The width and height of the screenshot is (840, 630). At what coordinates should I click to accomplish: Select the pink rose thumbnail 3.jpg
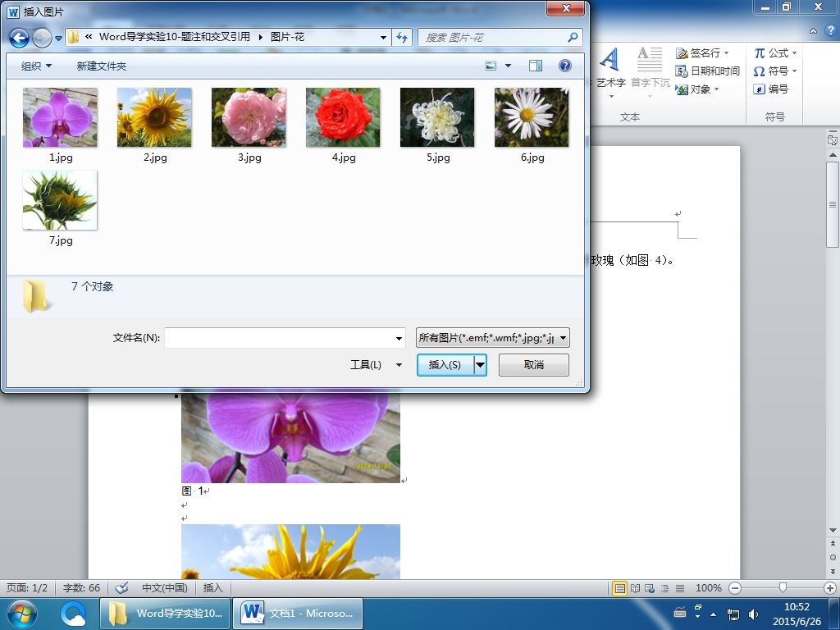point(249,117)
